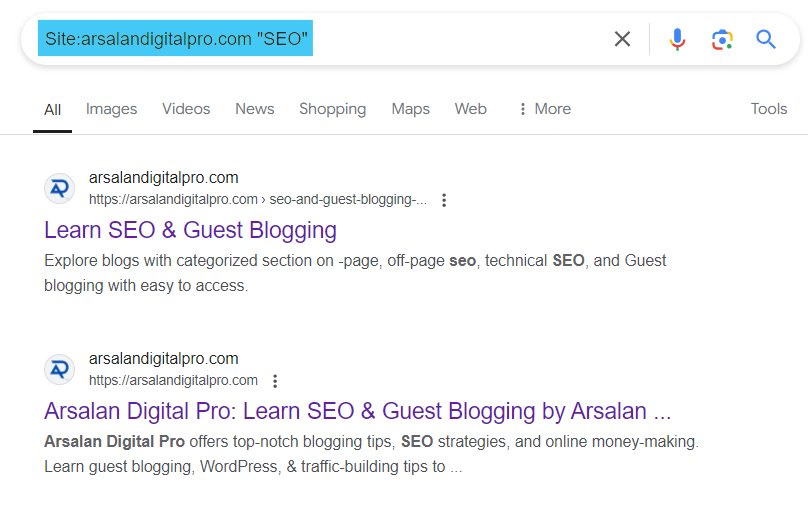Submit search with the magnifying glass icon
This screenshot has width=808, height=507.
(766, 39)
